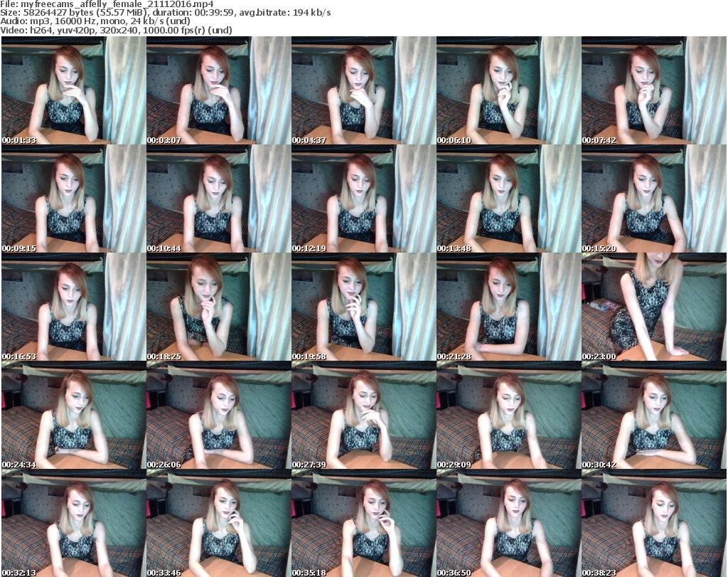This screenshot has width=728, height=577.
Task: Open the frame at timestamp 00:09:15
Action: (74, 198)
